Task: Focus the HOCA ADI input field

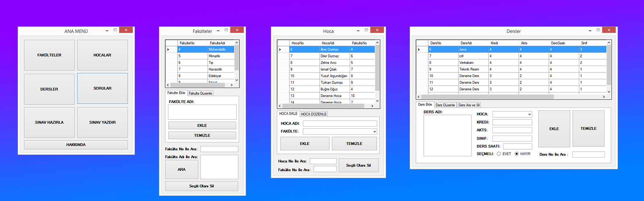Action: click(x=340, y=123)
